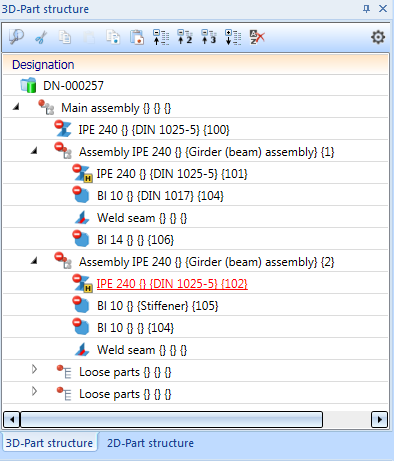
Task: Pin the 3D-Part structure panel
Action: [x=366, y=9]
